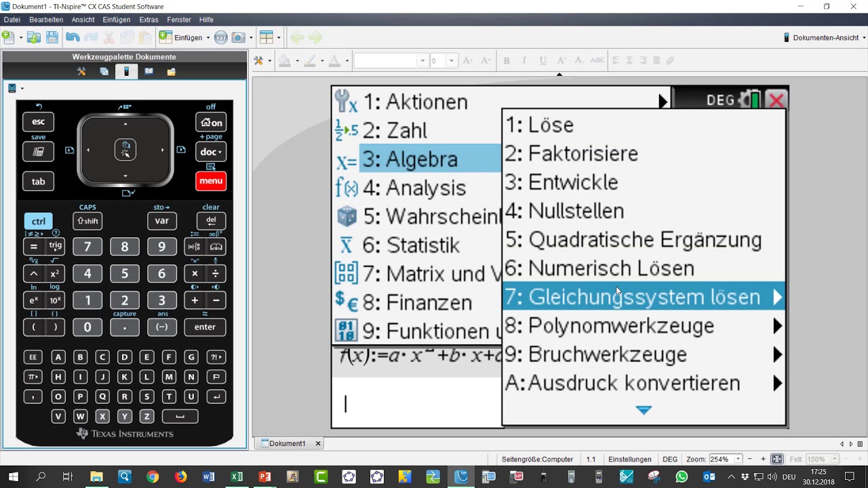Show more Algebra items with down arrow
The width and height of the screenshot is (868, 488).
coord(644,410)
